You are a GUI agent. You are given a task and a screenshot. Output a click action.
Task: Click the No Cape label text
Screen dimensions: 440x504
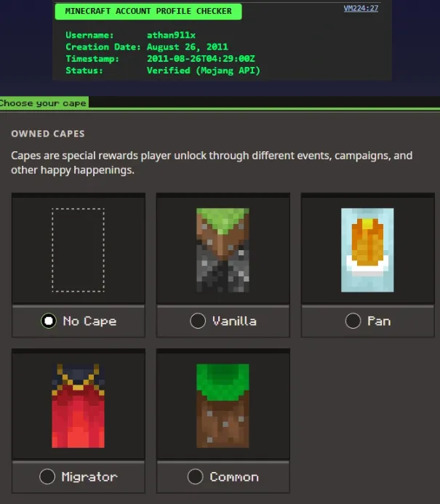[x=89, y=321]
